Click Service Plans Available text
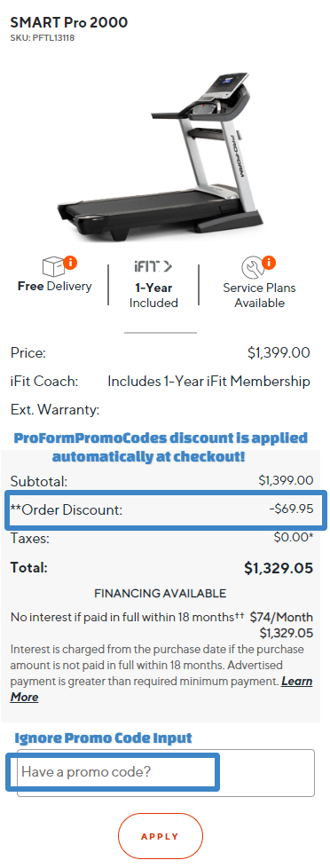 coord(259,296)
